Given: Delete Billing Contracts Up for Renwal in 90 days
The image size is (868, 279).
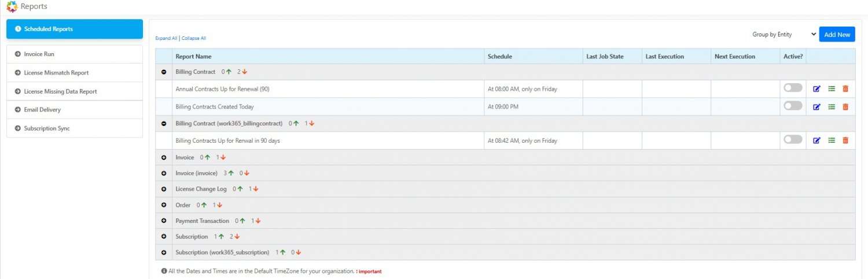Looking at the screenshot, I should point(845,140).
